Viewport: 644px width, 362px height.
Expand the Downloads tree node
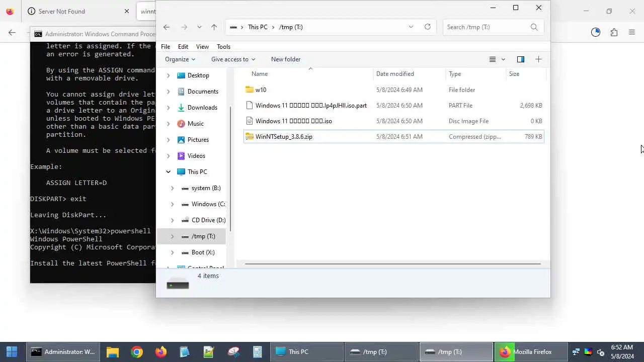tap(168, 108)
